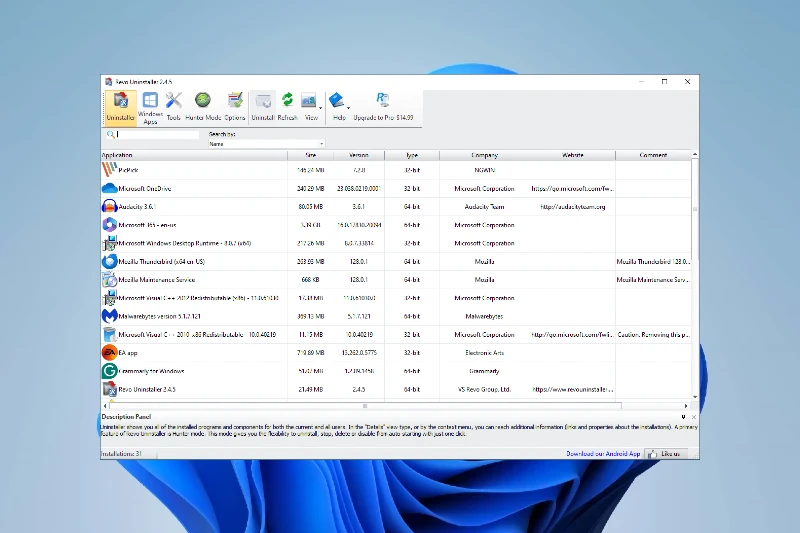Screen dimensions: 800x533
Task: Open the Uninstaller toolbar icon
Action: coord(121,107)
